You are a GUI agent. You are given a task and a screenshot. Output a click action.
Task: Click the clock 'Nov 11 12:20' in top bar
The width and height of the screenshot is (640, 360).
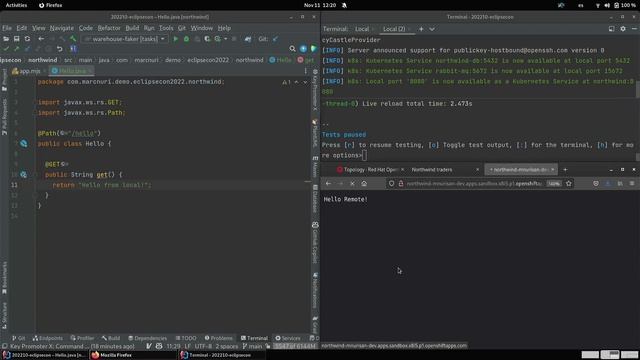click(320, 5)
